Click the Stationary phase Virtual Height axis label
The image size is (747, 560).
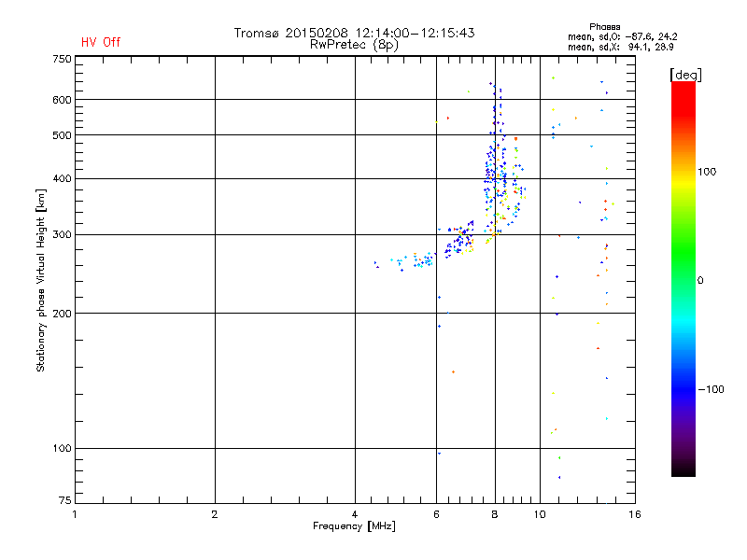(41, 280)
